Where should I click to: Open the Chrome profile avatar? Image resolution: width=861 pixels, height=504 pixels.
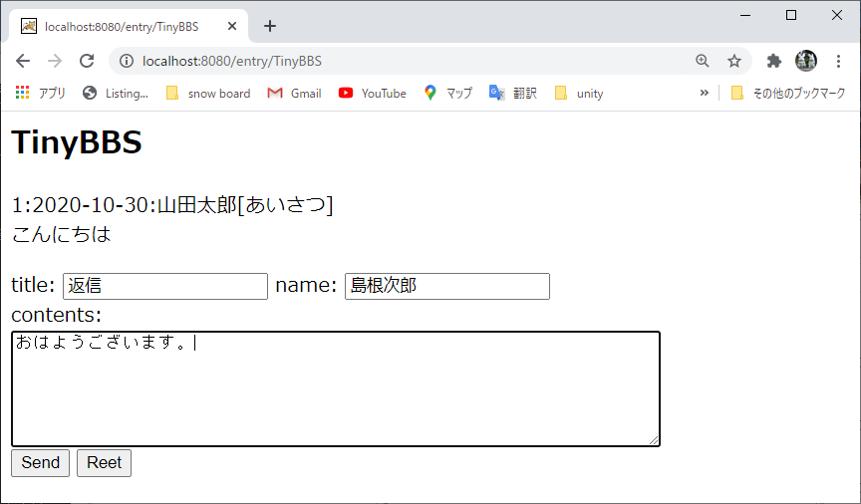pyautogui.click(x=805, y=61)
